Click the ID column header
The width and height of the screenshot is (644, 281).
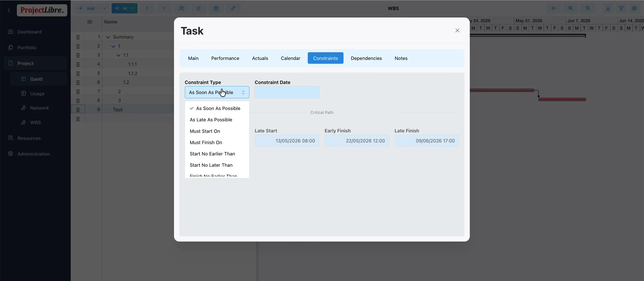[90, 22]
